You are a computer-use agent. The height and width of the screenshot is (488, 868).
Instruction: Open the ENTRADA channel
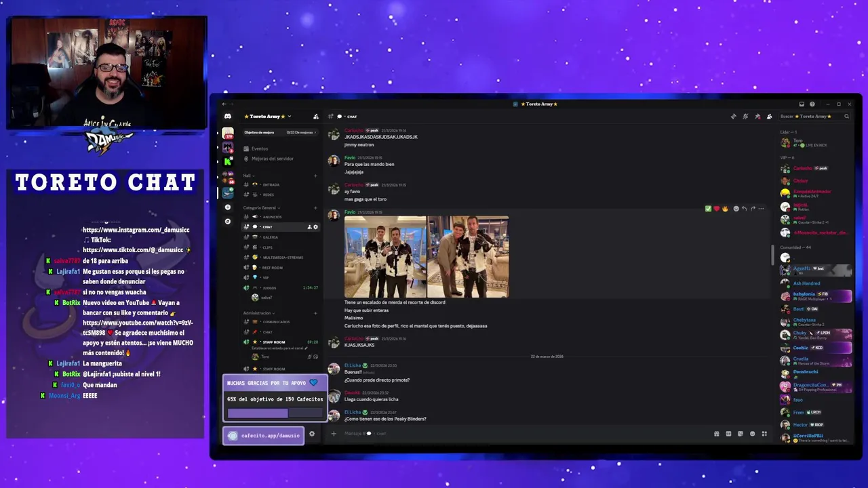coord(281,184)
